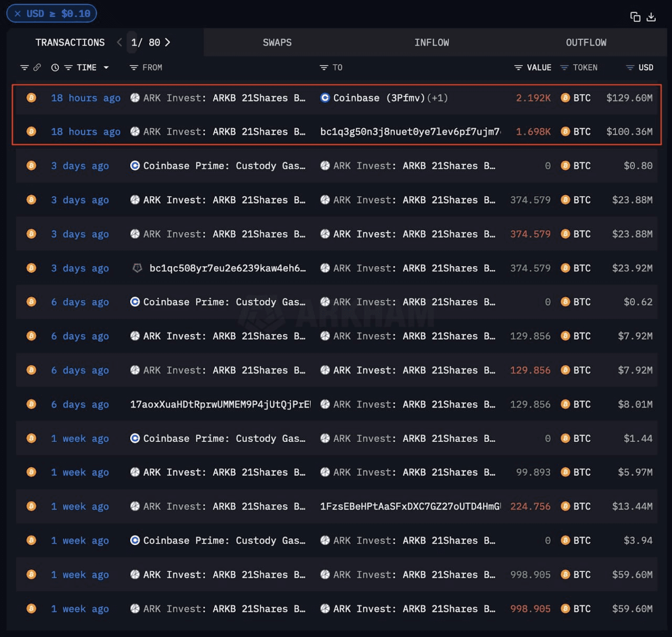
Task: Click '3 days ago' in the $23.92M row
Action: coord(80,268)
